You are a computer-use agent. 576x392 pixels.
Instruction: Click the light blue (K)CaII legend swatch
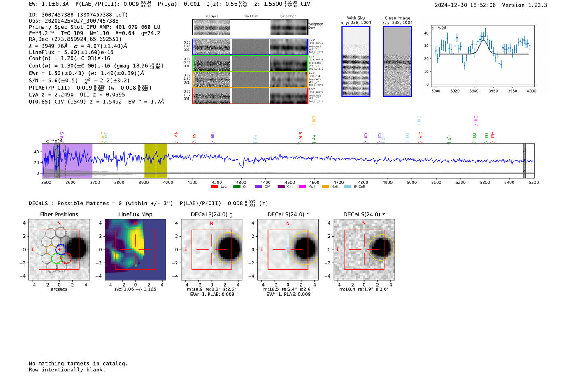click(348, 187)
